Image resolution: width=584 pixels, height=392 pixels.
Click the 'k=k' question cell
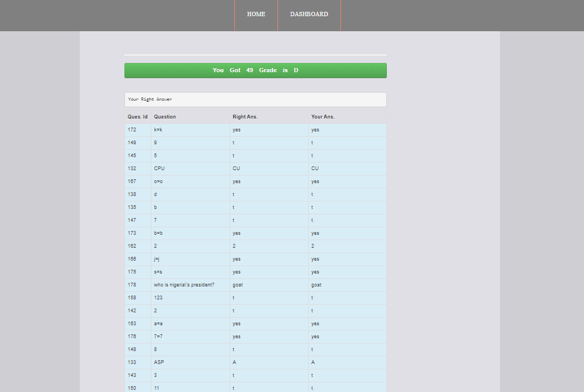pyautogui.click(x=158, y=130)
